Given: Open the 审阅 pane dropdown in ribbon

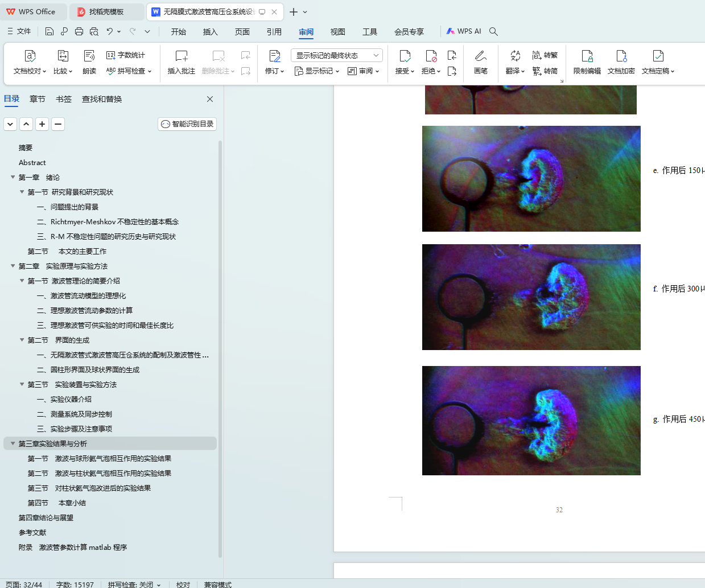Looking at the screenshot, I should (x=364, y=71).
